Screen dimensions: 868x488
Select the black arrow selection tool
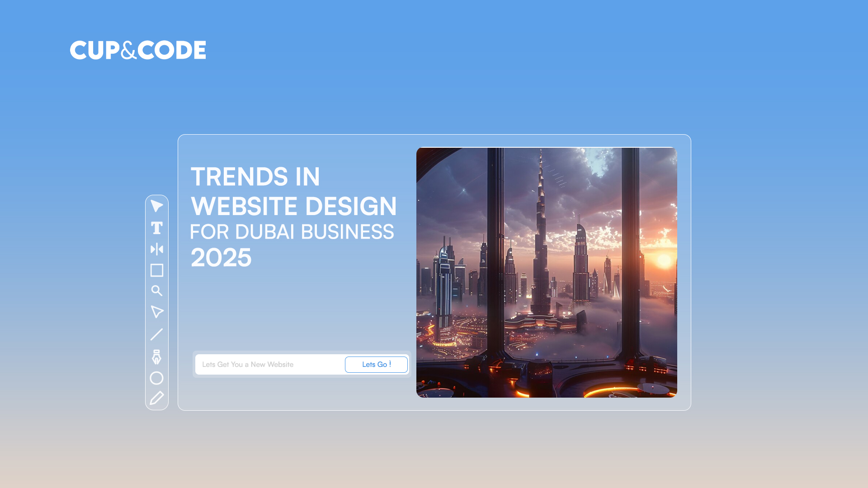pos(157,206)
